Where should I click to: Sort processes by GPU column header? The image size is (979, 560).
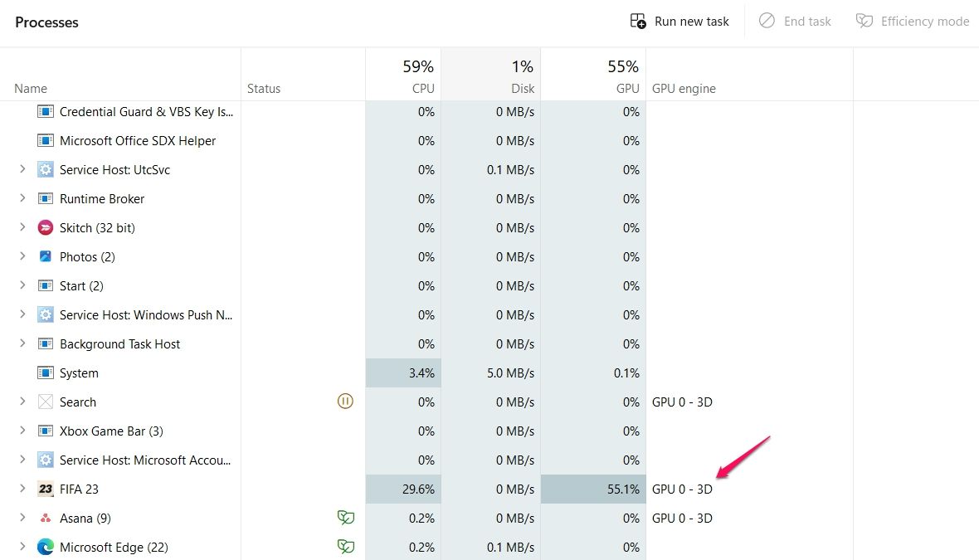[x=593, y=75]
